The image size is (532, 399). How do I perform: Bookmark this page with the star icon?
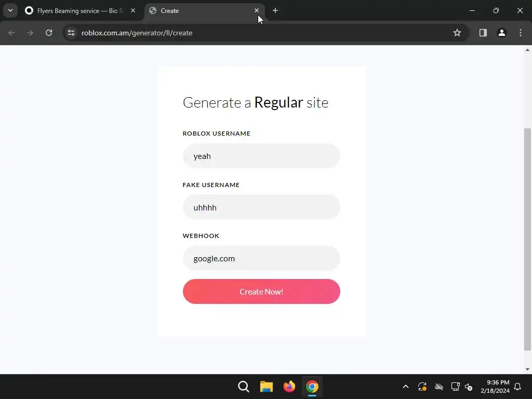coord(457,33)
